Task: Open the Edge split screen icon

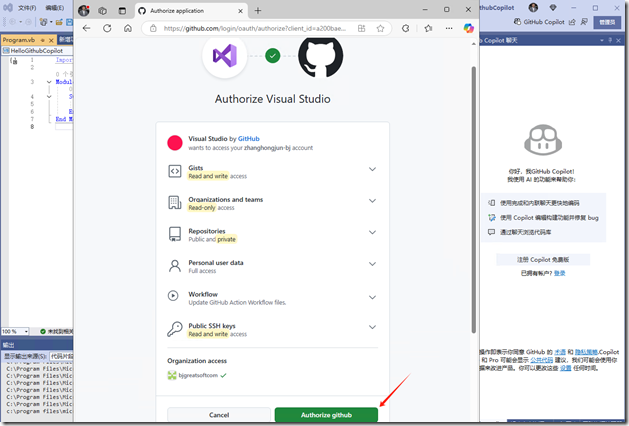Action: [361, 28]
